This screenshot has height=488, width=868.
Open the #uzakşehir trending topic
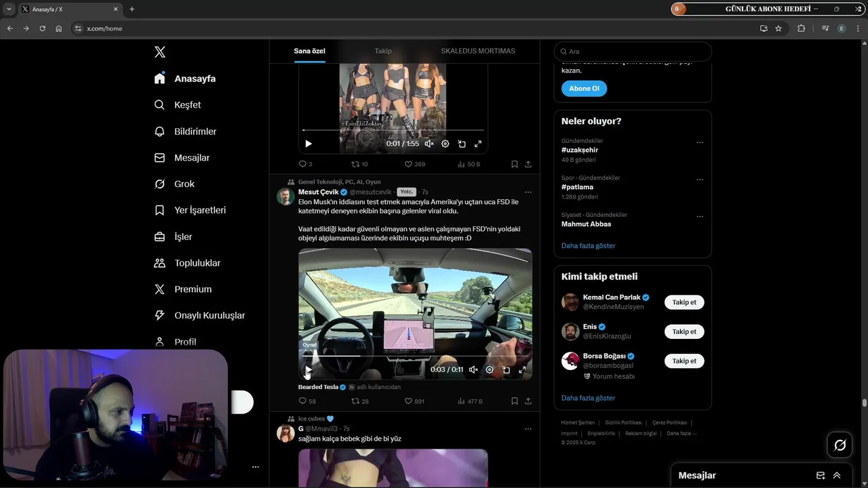[580, 150]
